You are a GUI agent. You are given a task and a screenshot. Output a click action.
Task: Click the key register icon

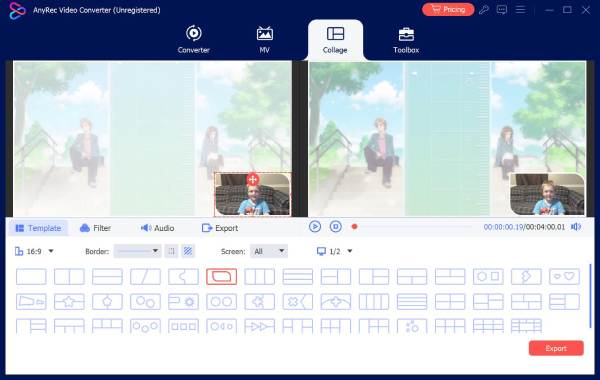484,10
